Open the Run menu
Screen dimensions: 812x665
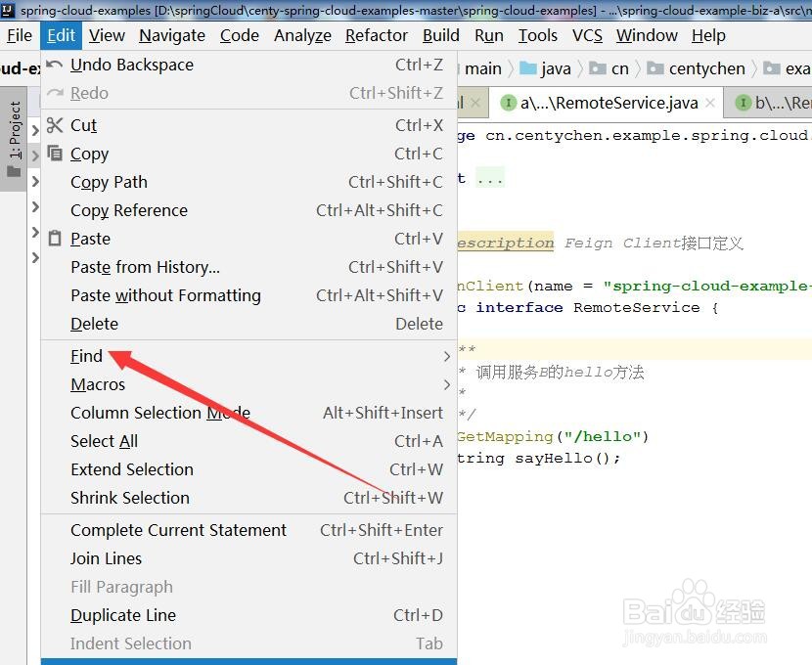tap(489, 35)
